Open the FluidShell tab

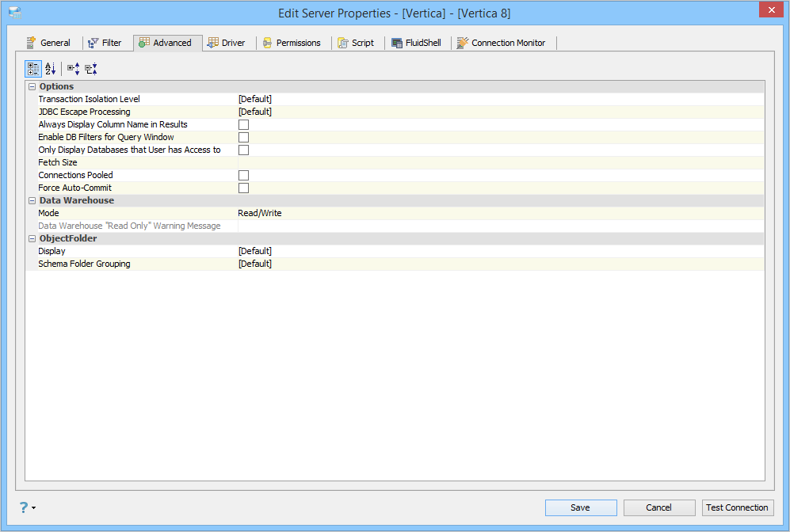(417, 43)
